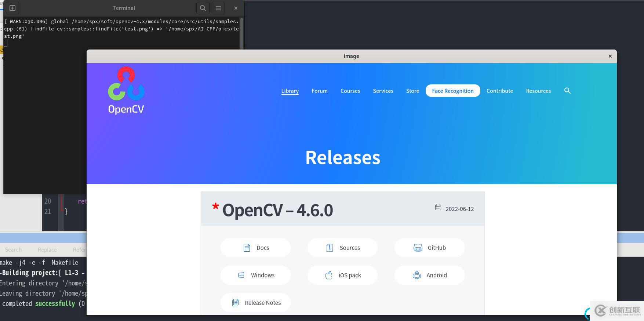The width and height of the screenshot is (644, 321).
Task: Switch to the Search tab in bottom panel
Action: click(13, 250)
